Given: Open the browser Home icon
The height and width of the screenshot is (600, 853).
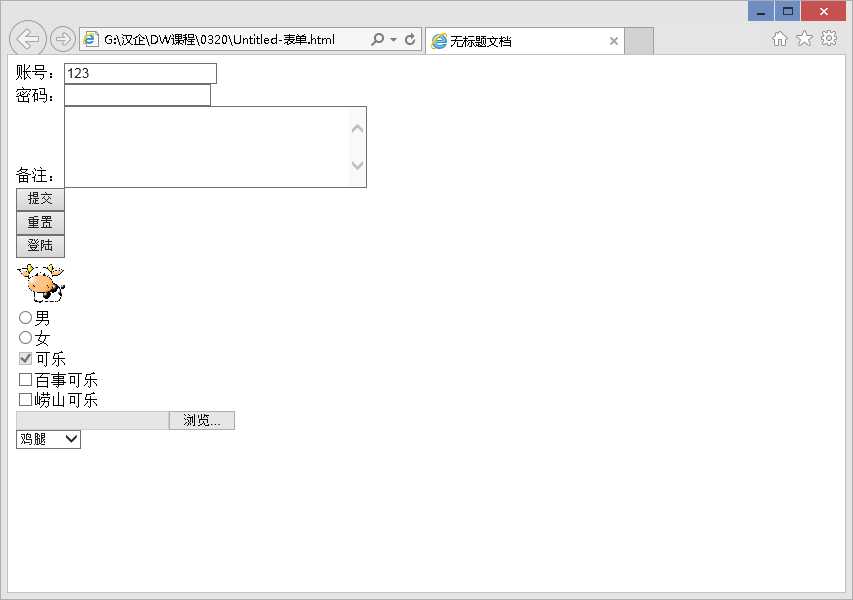Looking at the screenshot, I should (x=780, y=39).
